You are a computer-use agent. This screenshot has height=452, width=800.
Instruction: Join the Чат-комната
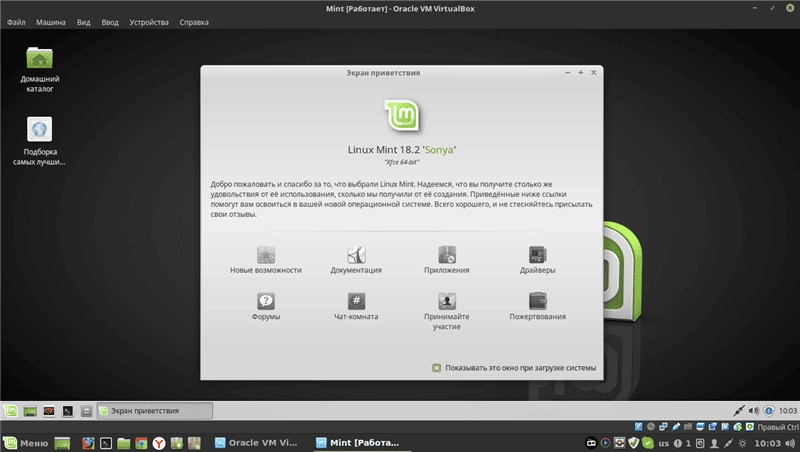click(x=356, y=306)
